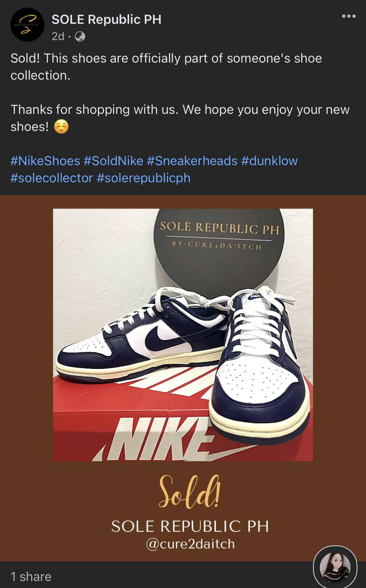Screen dimensions: 366x588
Task: Tap the #dunklow hashtag
Action: pos(269,161)
